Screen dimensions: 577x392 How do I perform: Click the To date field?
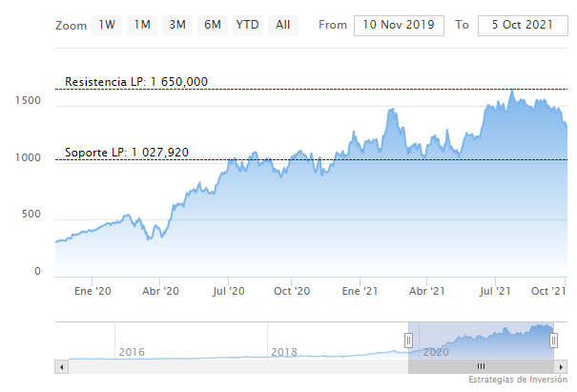[523, 25]
